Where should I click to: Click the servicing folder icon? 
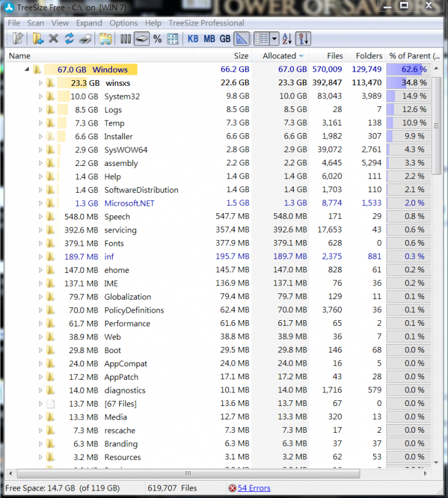pyautogui.click(x=50, y=229)
